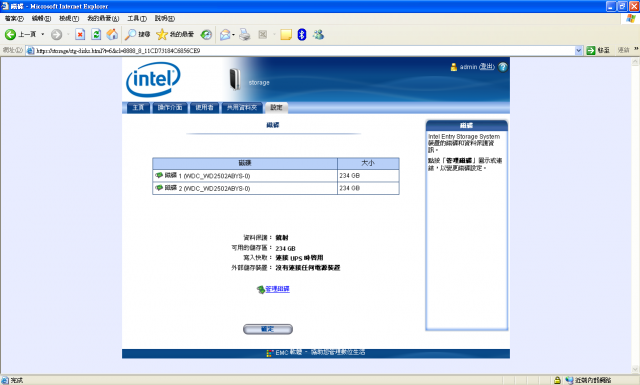The image size is (640, 385).
Task: Switch to the 共用資料夾 Shared Folders tab
Action: [242, 107]
